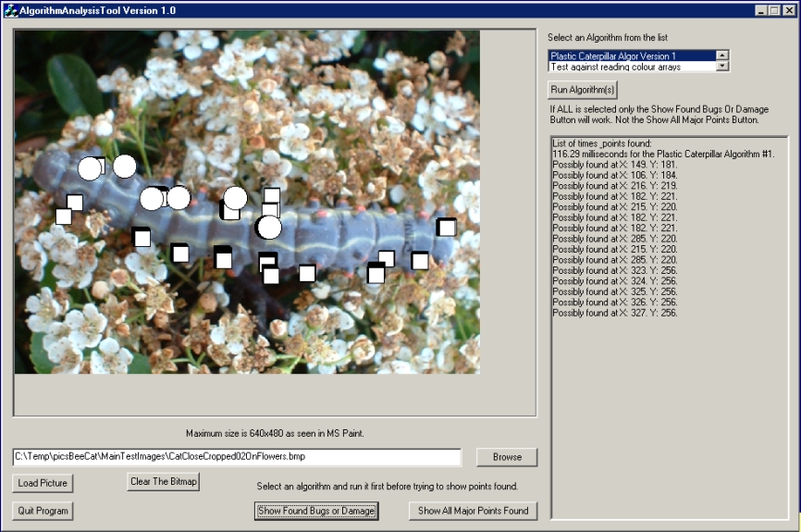Show Found Bugs or Damage
Image resolution: width=801 pixels, height=532 pixels.
point(316,511)
